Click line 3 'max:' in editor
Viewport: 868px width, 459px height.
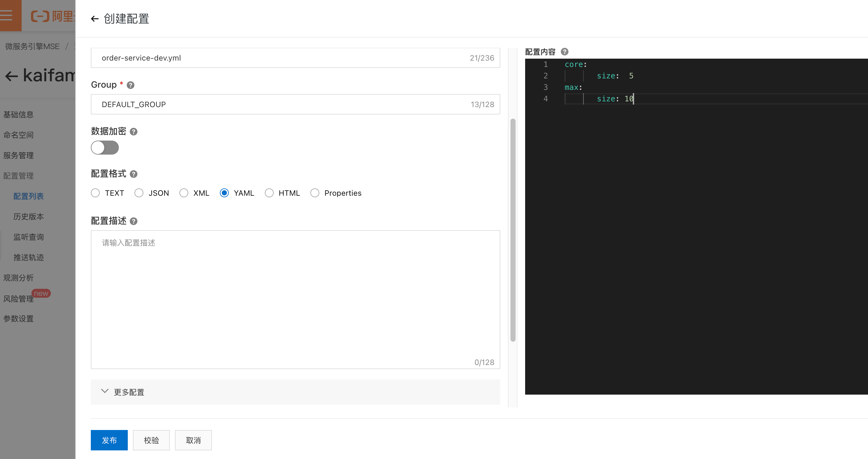coord(574,87)
